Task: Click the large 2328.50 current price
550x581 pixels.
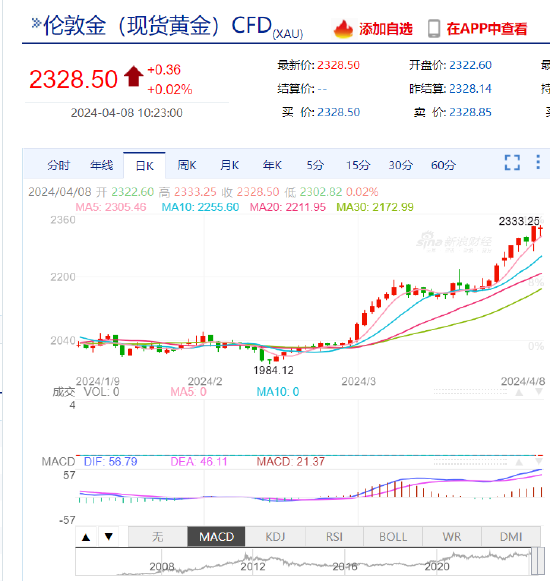Action: (73, 79)
